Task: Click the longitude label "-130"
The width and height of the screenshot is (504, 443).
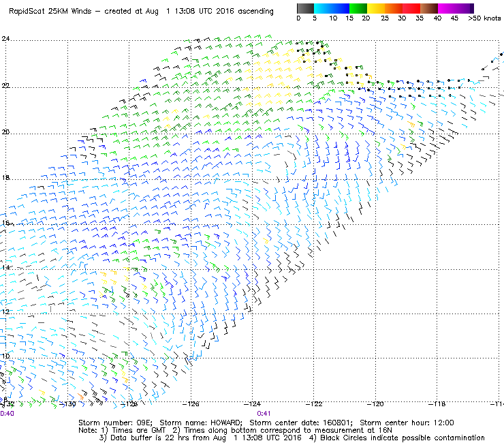Action: point(68,404)
